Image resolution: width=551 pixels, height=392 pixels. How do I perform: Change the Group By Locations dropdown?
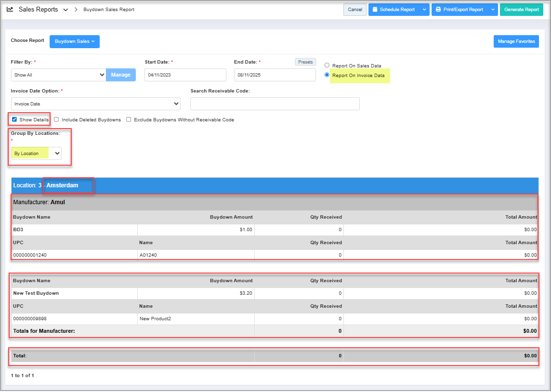[37, 154]
